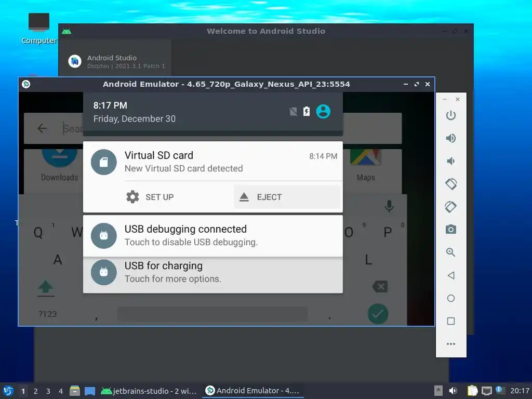Open file manager from taskbar

point(75,391)
